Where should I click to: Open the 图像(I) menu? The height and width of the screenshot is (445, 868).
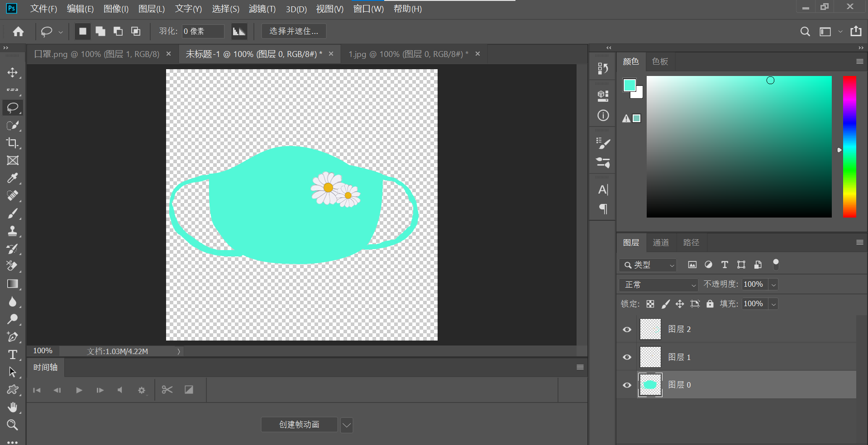coord(116,9)
